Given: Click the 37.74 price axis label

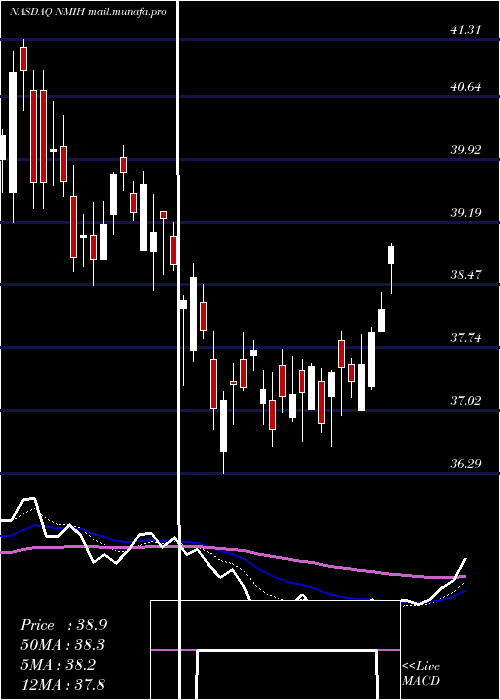Looking at the screenshot, I should click(466, 338).
